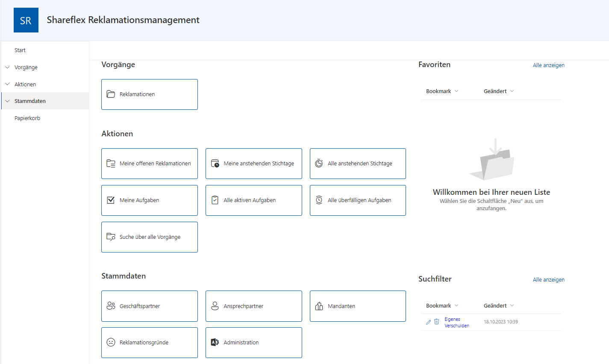Image resolution: width=609 pixels, height=364 pixels.
Task: Click the Alle anstehenden Stichtage clock icon
Action: [x=319, y=163]
